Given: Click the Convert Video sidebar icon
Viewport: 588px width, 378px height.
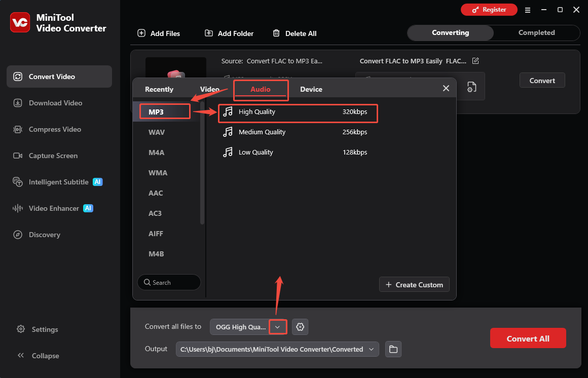Looking at the screenshot, I should click(x=18, y=77).
